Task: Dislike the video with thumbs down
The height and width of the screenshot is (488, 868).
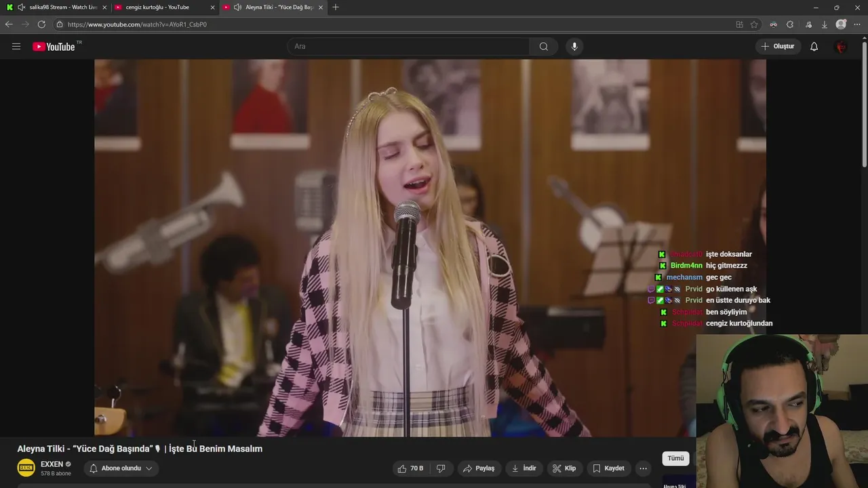Action: (x=441, y=468)
